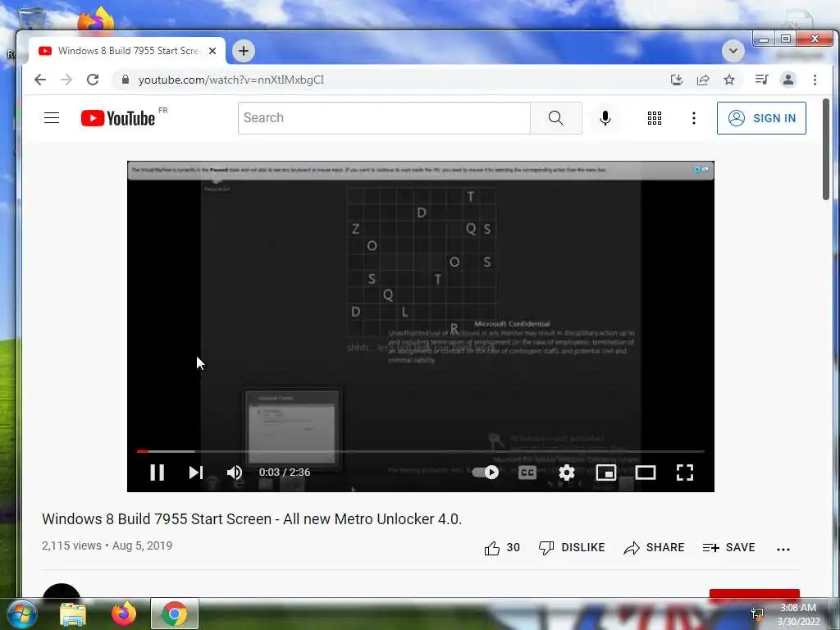
Task: Click the youtube.com URL address bar
Action: (x=231, y=80)
